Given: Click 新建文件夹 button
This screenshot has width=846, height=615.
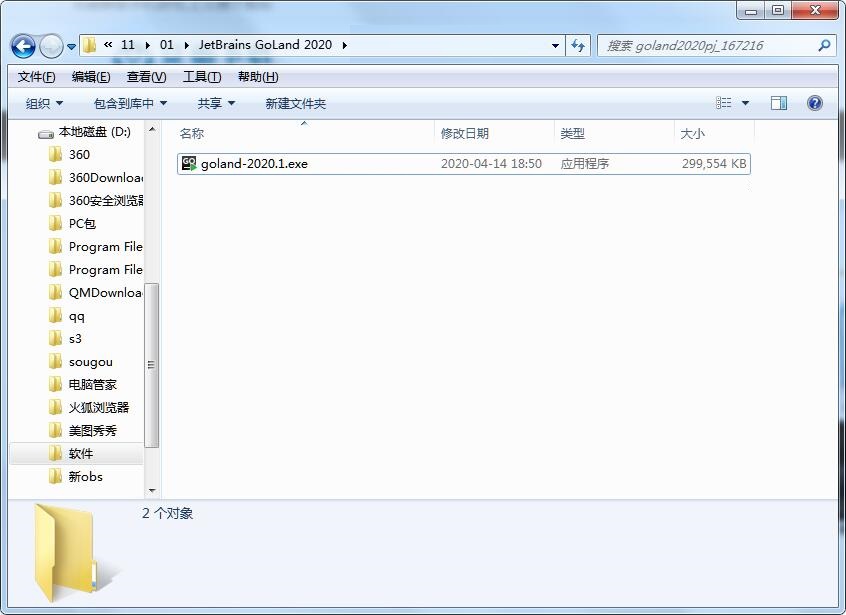Looking at the screenshot, I should click(296, 103).
